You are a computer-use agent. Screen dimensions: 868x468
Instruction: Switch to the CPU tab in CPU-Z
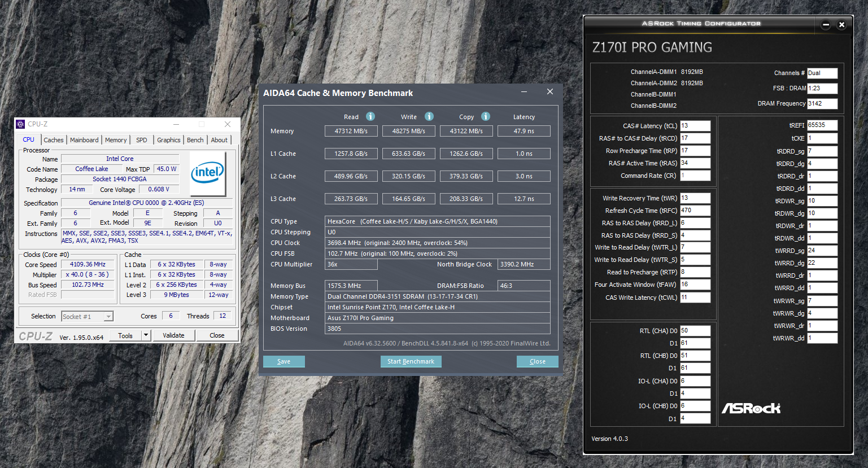(x=28, y=139)
